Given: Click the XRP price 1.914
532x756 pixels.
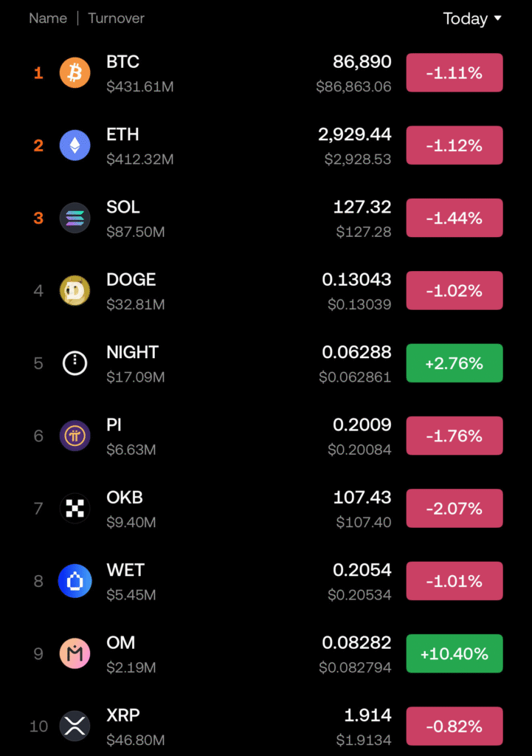Looking at the screenshot, I should click(367, 715).
